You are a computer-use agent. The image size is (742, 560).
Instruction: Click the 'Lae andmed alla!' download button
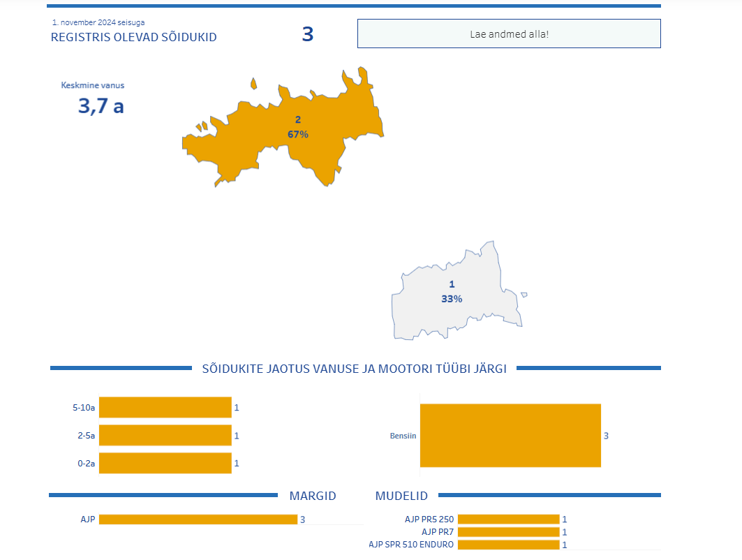coord(509,34)
